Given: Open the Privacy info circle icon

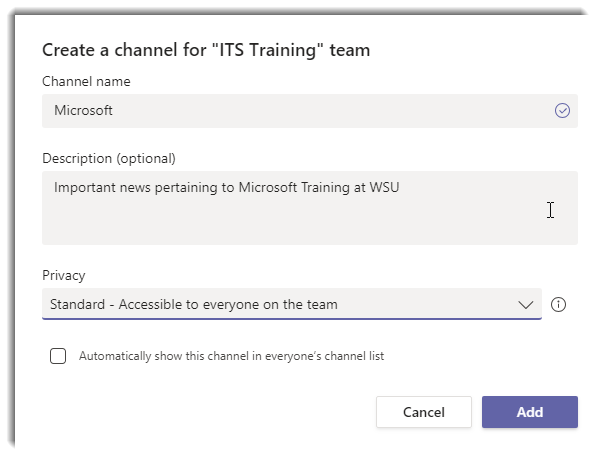Looking at the screenshot, I should [558, 304].
